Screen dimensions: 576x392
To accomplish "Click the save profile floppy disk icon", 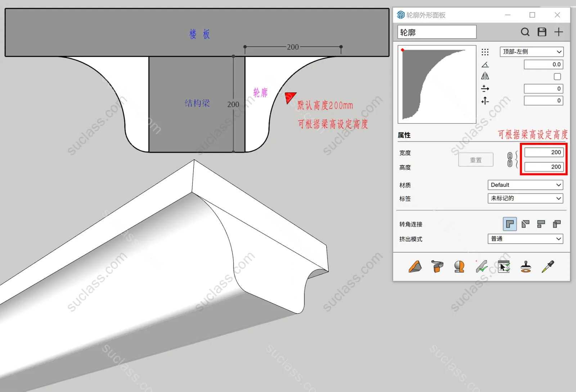I will point(542,32).
